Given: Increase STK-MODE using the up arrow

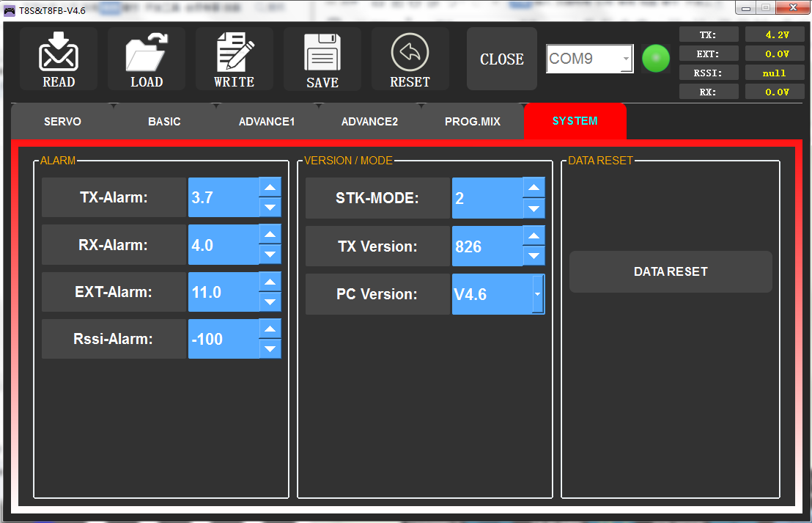Looking at the screenshot, I should coord(534,188).
